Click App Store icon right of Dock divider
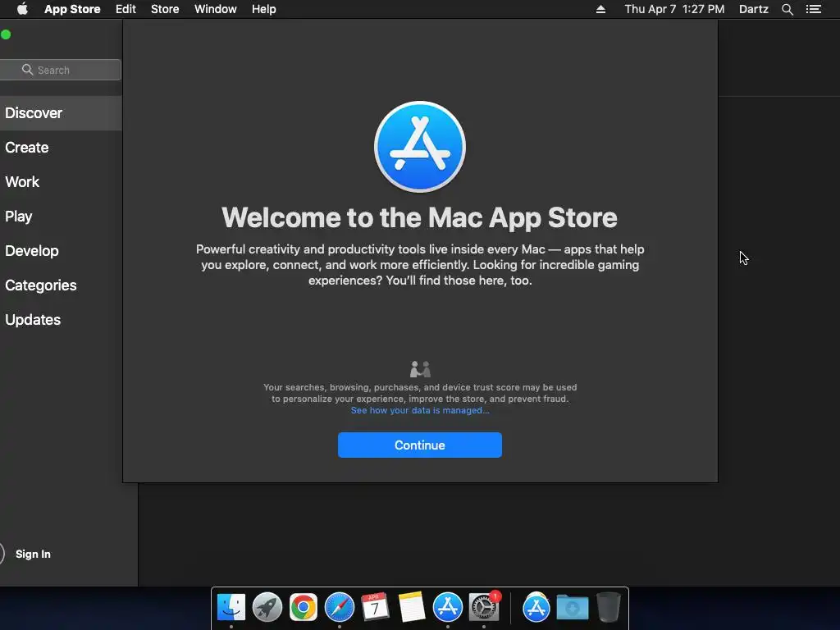Screen dimensions: 840x630 pyautogui.click(x=536, y=607)
